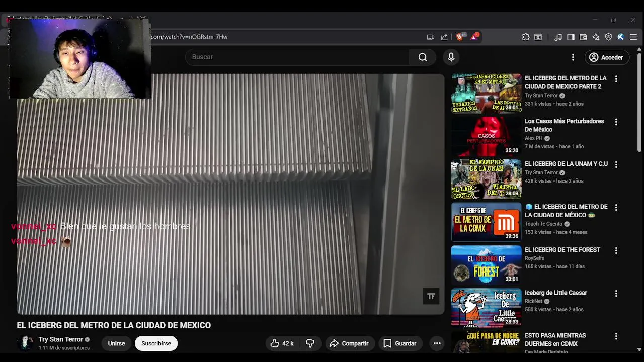Click inside the Buscar search field
Screen dimensions: 644x362
pyautogui.click(x=297, y=57)
